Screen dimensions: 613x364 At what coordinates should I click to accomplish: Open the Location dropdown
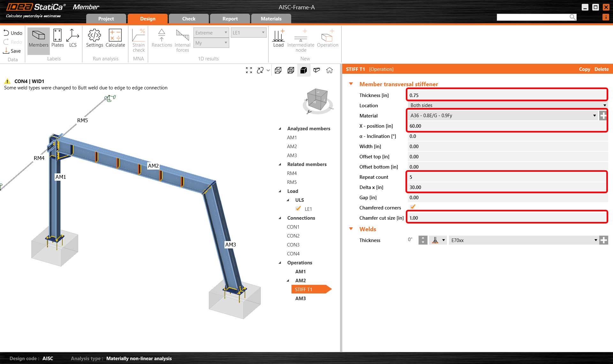508,105
